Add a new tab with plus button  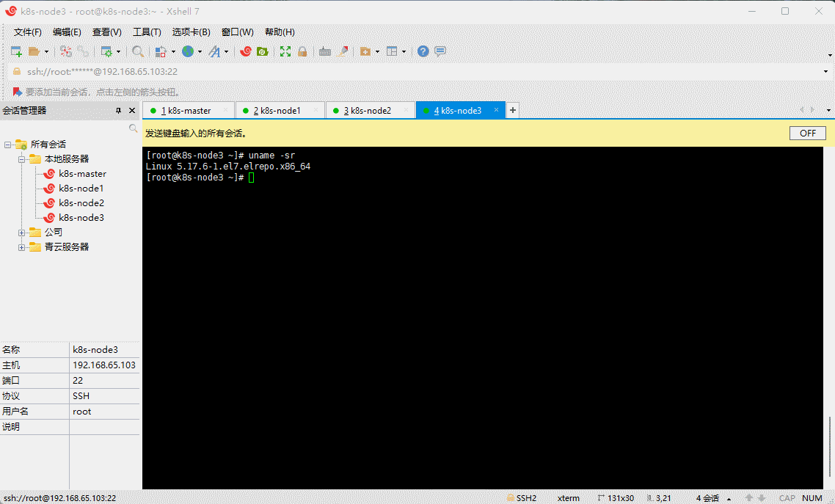click(513, 110)
